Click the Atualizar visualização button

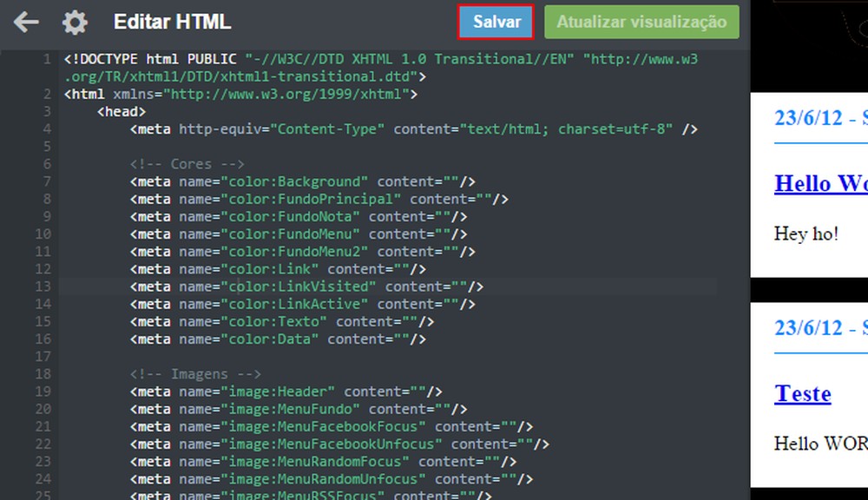[641, 22]
